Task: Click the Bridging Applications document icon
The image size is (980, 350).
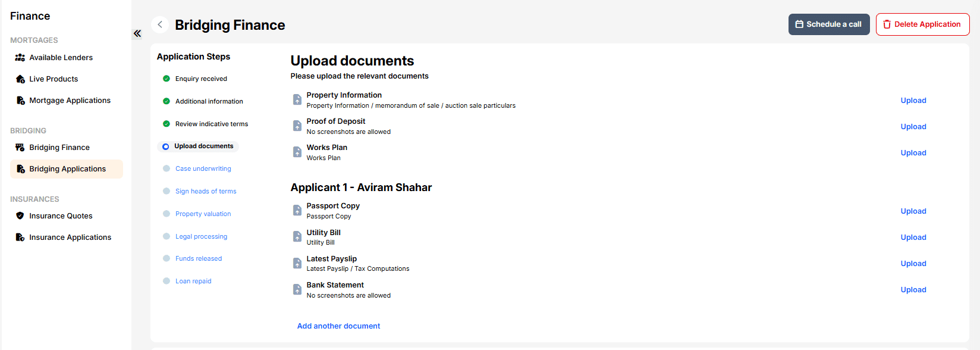Action: tap(20, 169)
